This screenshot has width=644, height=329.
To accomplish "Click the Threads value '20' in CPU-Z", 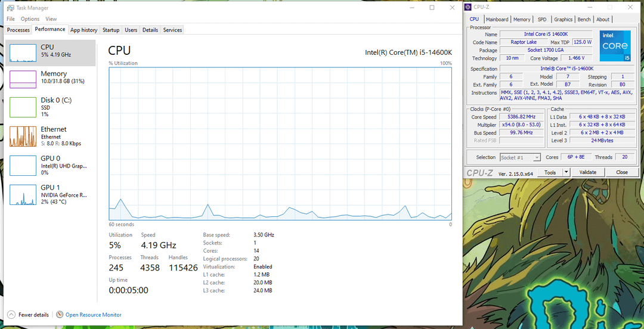I will tap(625, 157).
